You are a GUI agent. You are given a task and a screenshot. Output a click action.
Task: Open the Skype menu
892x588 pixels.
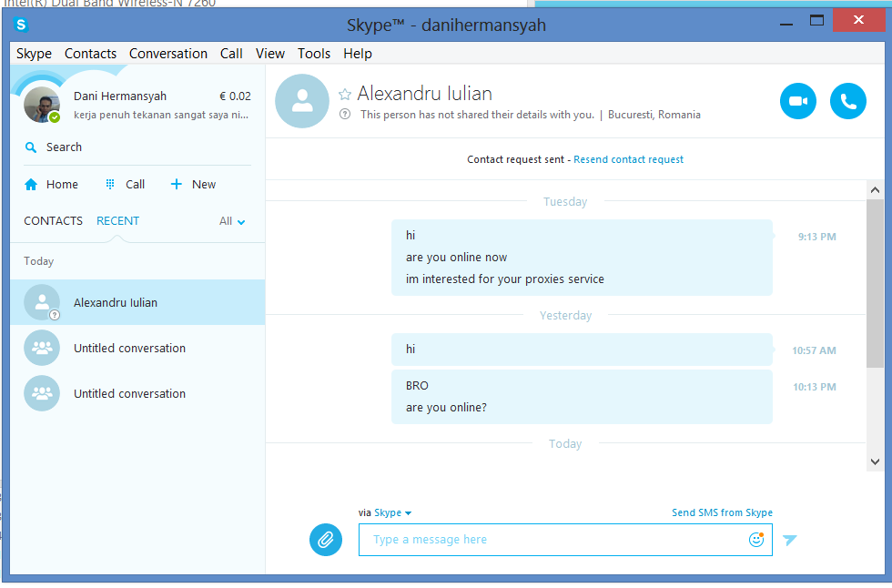point(35,54)
